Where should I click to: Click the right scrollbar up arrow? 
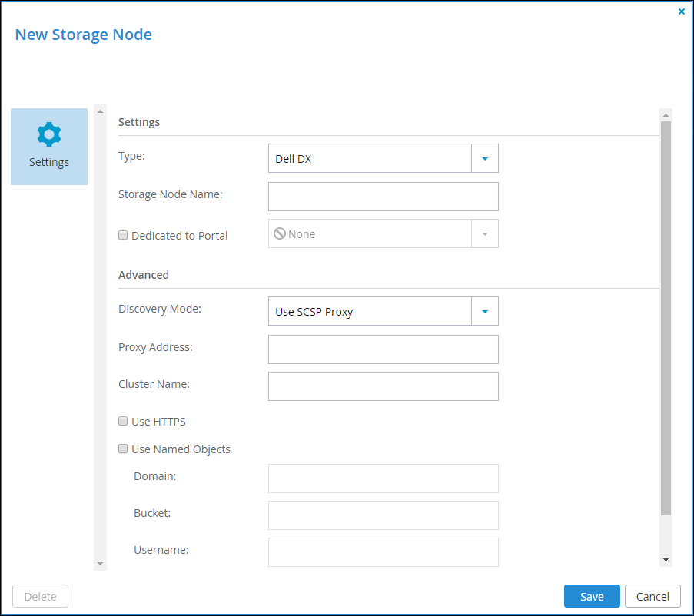point(666,115)
